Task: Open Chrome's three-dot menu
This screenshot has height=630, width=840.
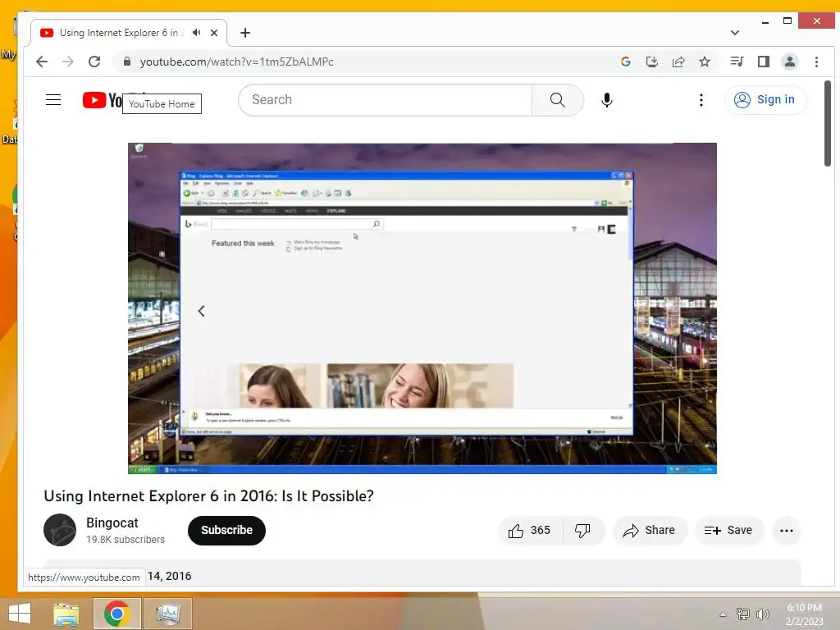Action: pyautogui.click(x=816, y=62)
